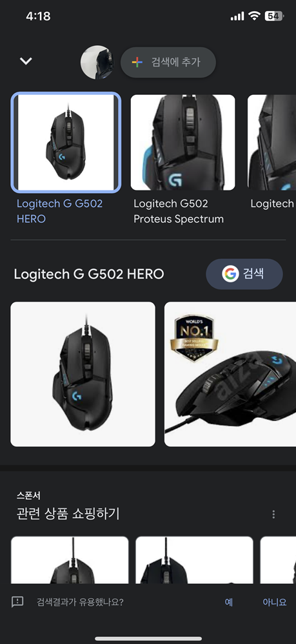
Task: Open the partially visible third Logitech result
Action: [271, 143]
